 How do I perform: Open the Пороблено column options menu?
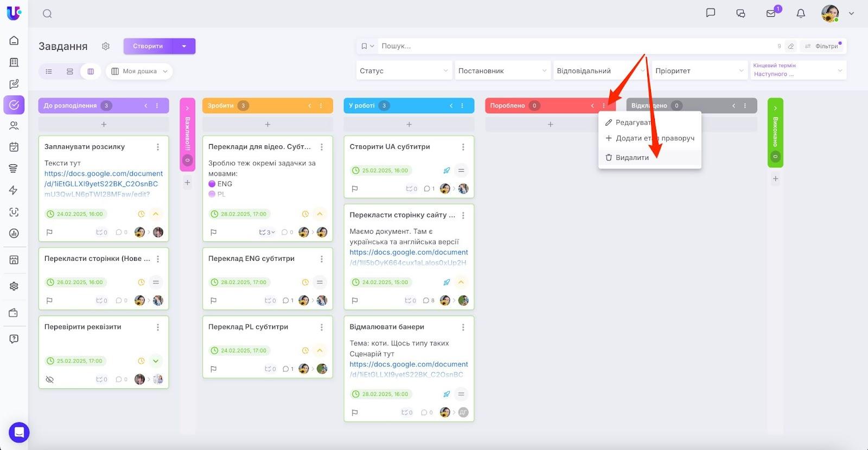[x=604, y=106]
